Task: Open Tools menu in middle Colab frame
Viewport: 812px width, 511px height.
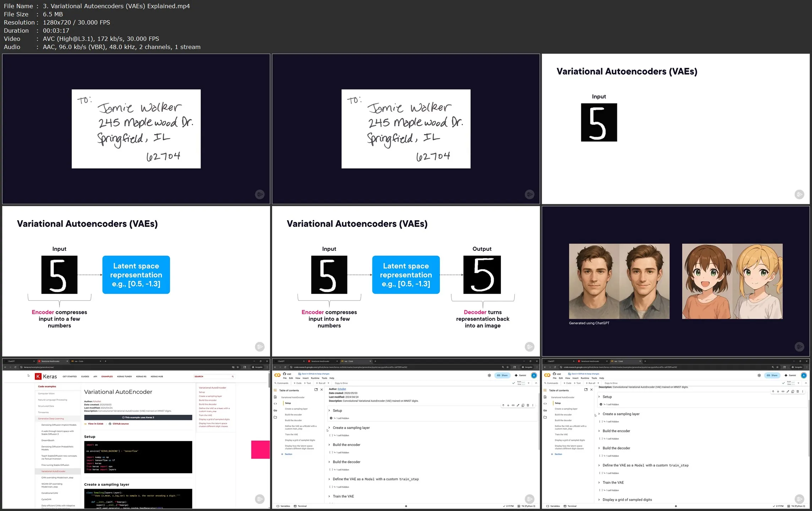Action: point(324,378)
